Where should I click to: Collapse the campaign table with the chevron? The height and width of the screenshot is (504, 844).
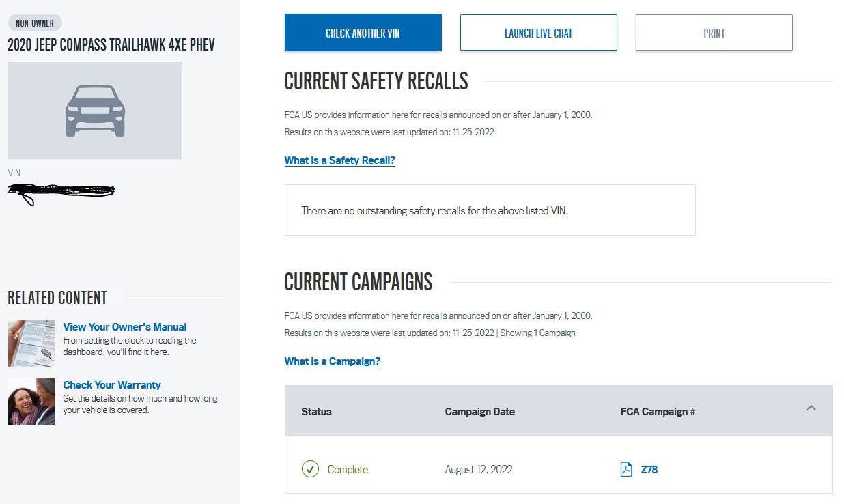(x=811, y=408)
